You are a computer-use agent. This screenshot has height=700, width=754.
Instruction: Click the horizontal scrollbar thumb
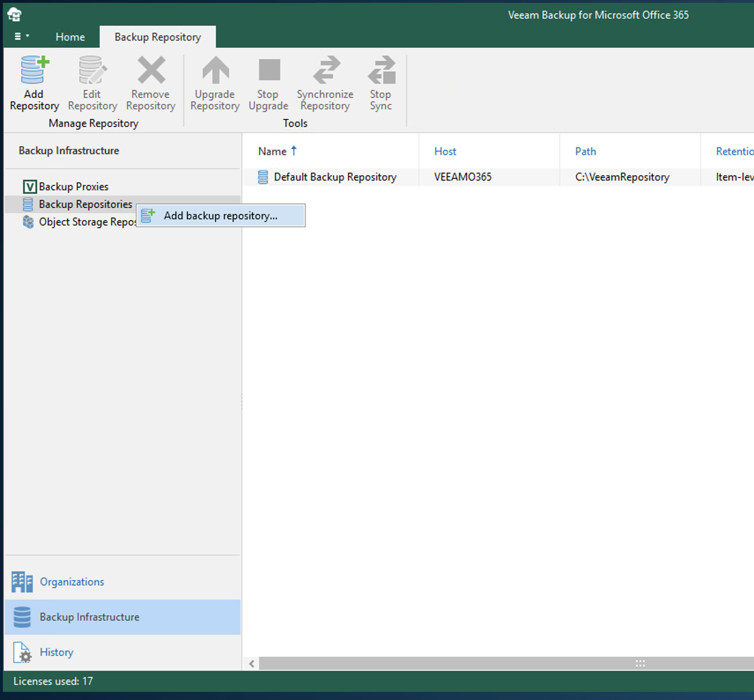pyautogui.click(x=506, y=663)
